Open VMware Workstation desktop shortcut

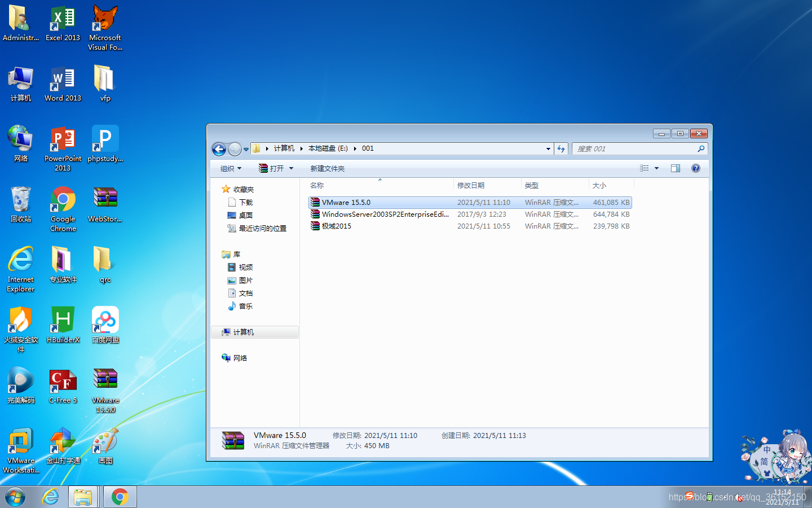[x=21, y=450]
